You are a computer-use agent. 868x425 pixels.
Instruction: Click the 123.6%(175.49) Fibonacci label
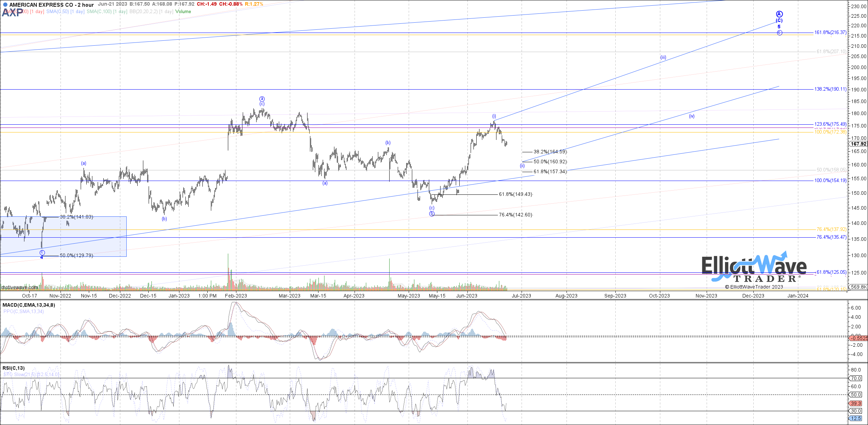click(x=830, y=124)
